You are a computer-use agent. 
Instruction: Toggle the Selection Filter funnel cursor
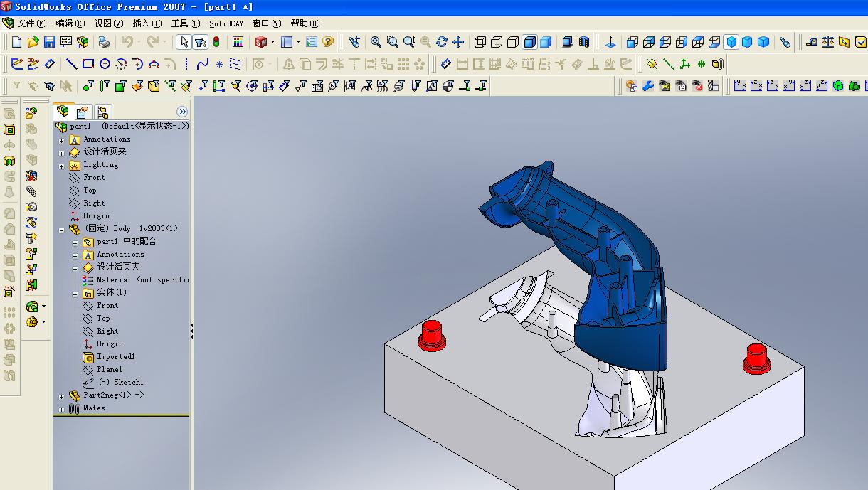click(201, 42)
